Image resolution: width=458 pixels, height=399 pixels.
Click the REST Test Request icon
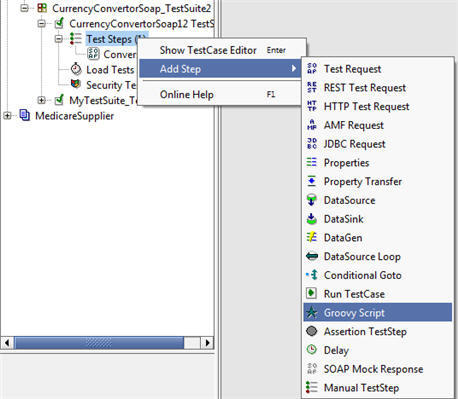(x=312, y=87)
